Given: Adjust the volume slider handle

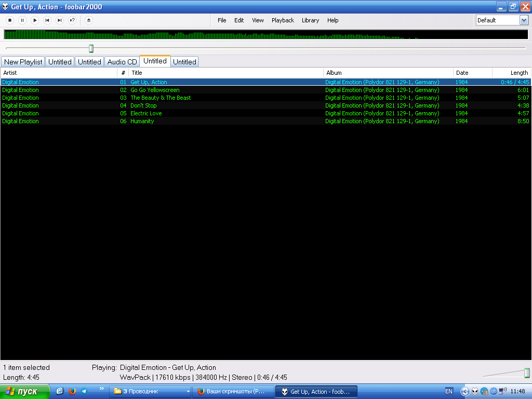Looking at the screenshot, I should [x=527, y=373].
